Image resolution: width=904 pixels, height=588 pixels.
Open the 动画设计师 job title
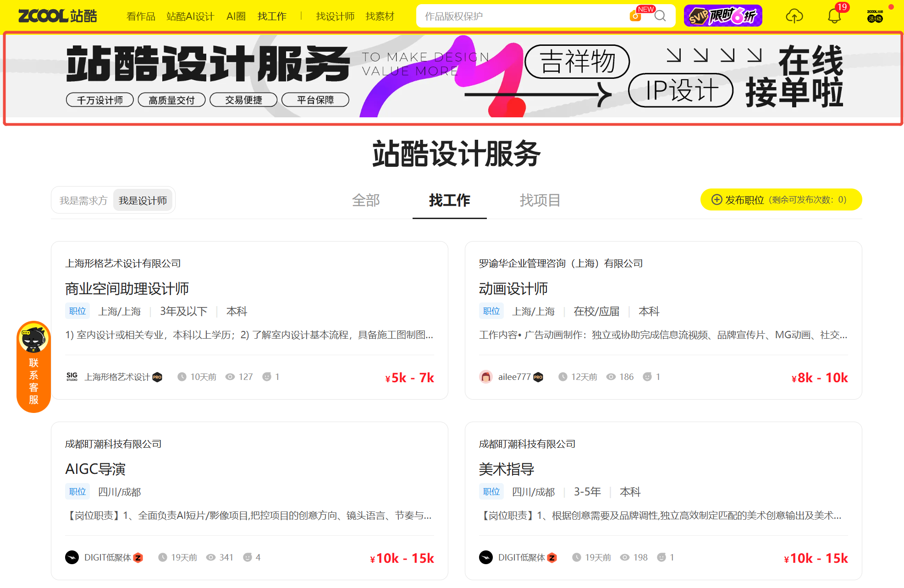[x=513, y=289]
